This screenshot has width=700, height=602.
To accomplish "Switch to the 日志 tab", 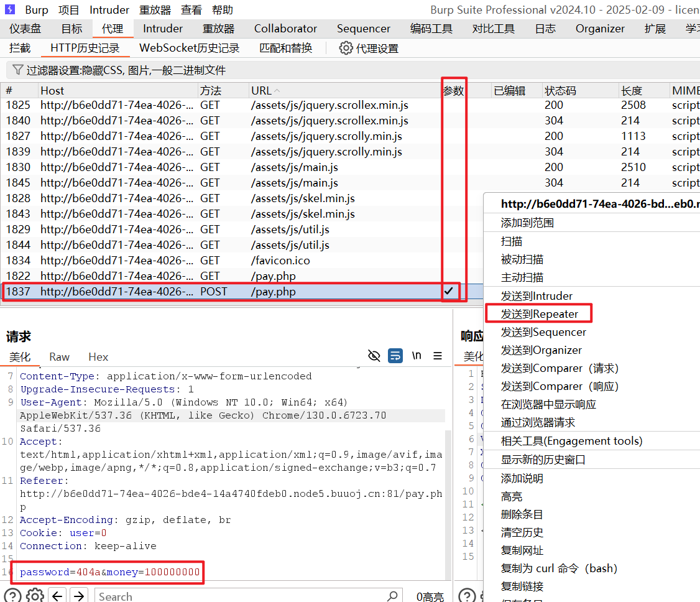I will (545, 29).
